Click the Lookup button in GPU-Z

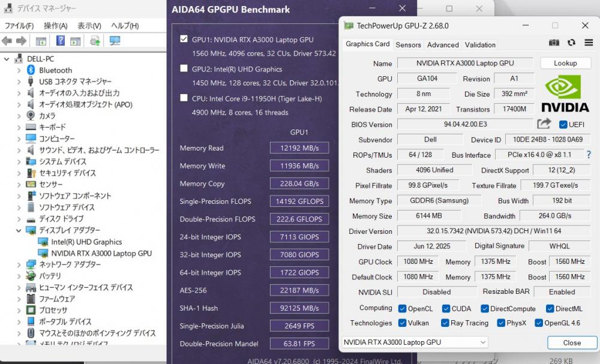pyautogui.click(x=565, y=63)
